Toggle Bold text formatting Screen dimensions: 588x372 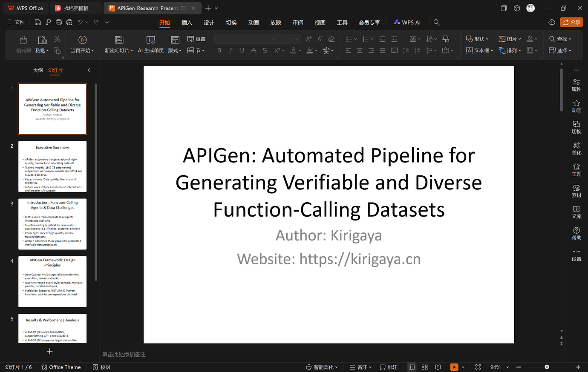tap(219, 50)
